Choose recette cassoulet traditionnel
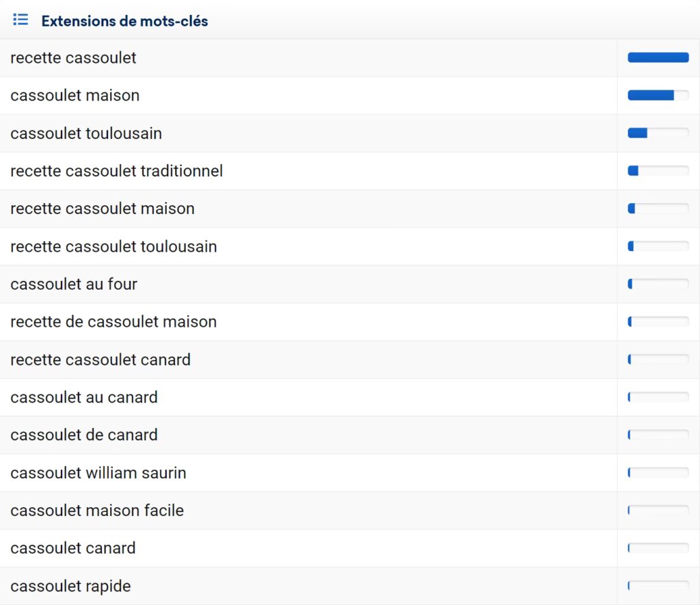The image size is (700, 605). pos(116,171)
